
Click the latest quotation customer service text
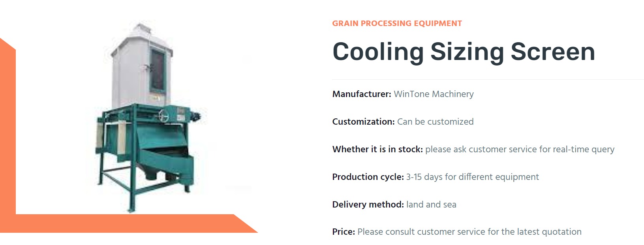tap(469, 232)
